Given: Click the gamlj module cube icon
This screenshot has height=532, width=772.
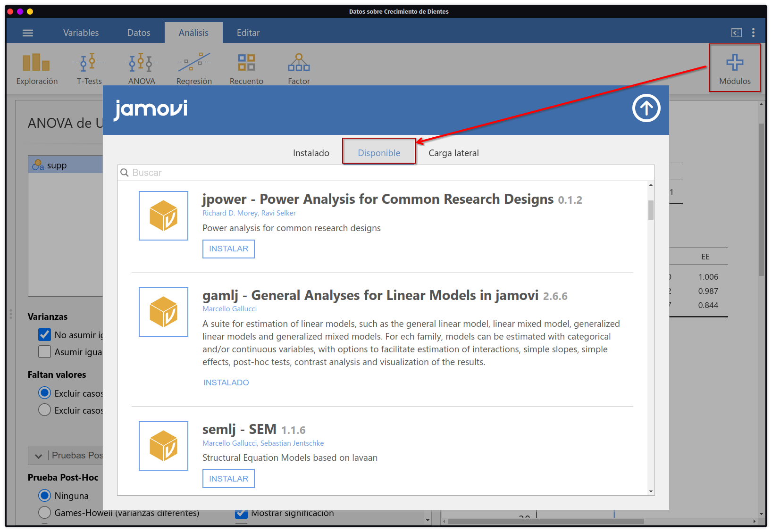Looking at the screenshot, I should click(x=163, y=312).
